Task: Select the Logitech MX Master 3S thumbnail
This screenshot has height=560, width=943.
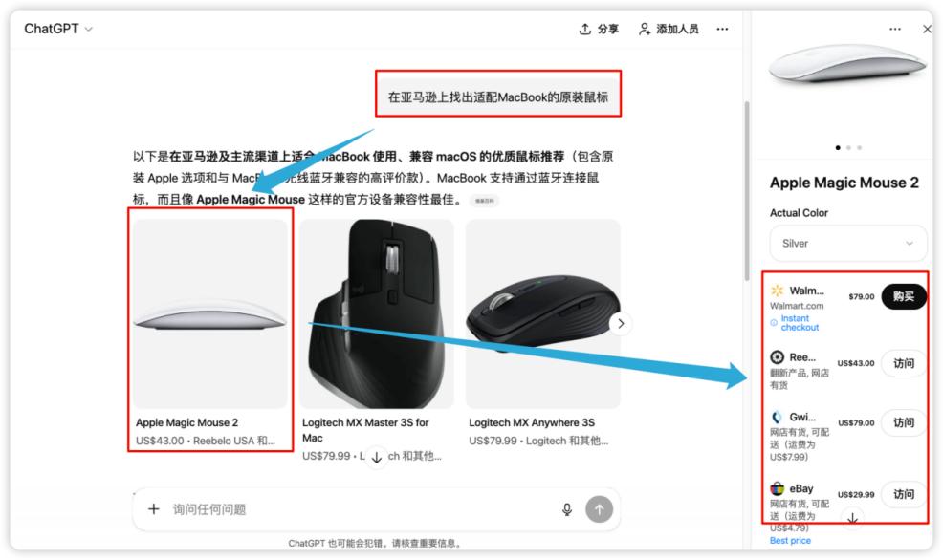Action: pyautogui.click(x=377, y=313)
